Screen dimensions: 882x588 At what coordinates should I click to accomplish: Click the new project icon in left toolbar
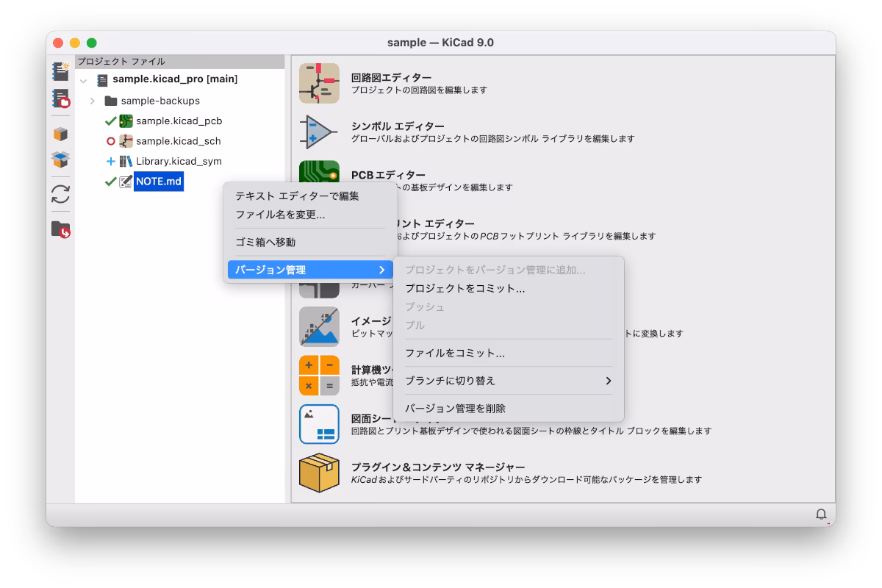[60, 71]
